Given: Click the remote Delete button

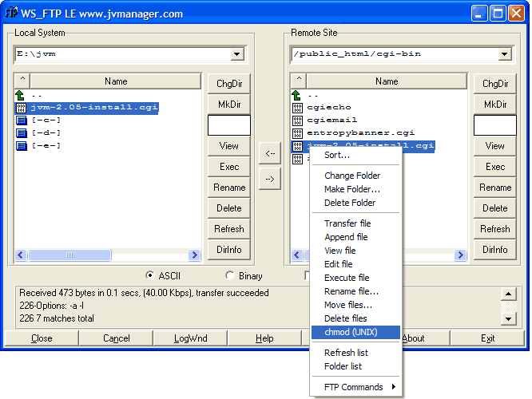Looking at the screenshot, I should [495, 207].
